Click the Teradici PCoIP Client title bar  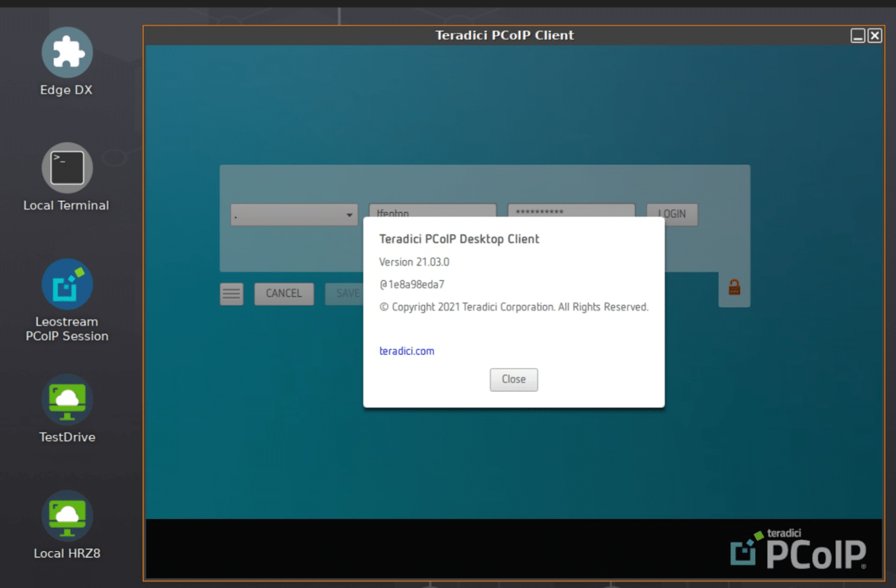[504, 35]
